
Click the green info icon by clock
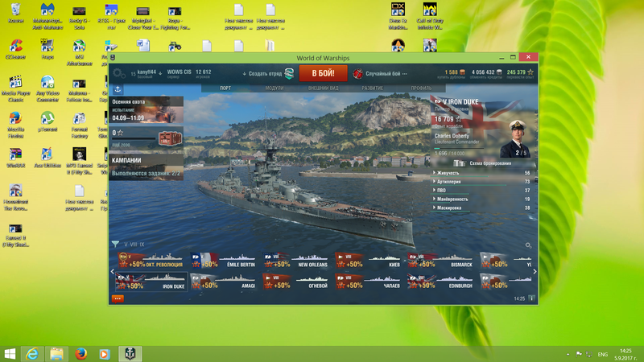click(x=531, y=298)
